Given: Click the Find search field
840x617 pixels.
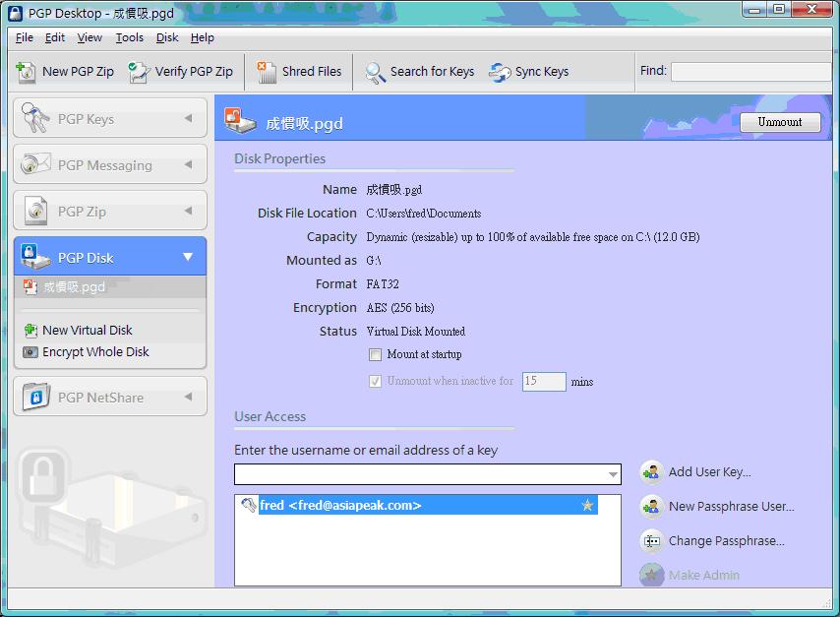Looking at the screenshot, I should click(x=750, y=72).
